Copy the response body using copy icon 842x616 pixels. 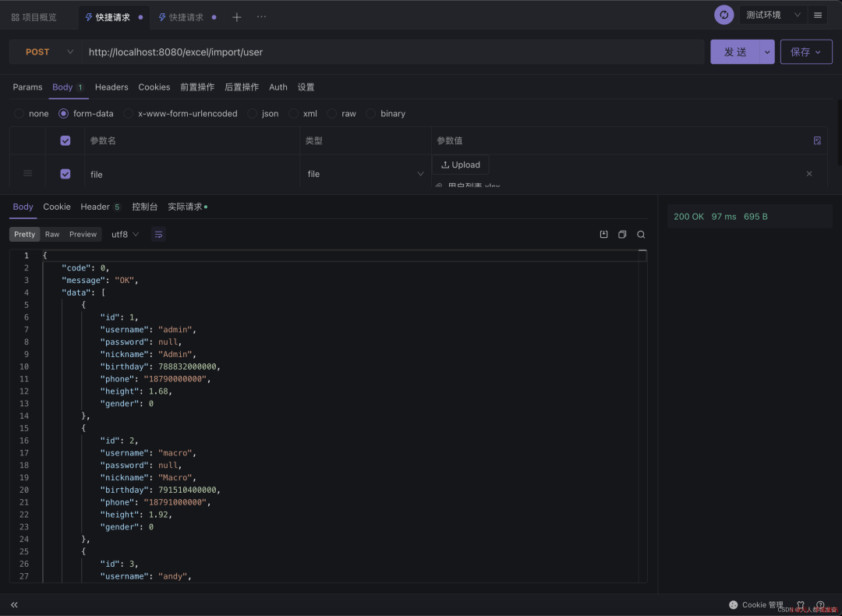click(621, 234)
